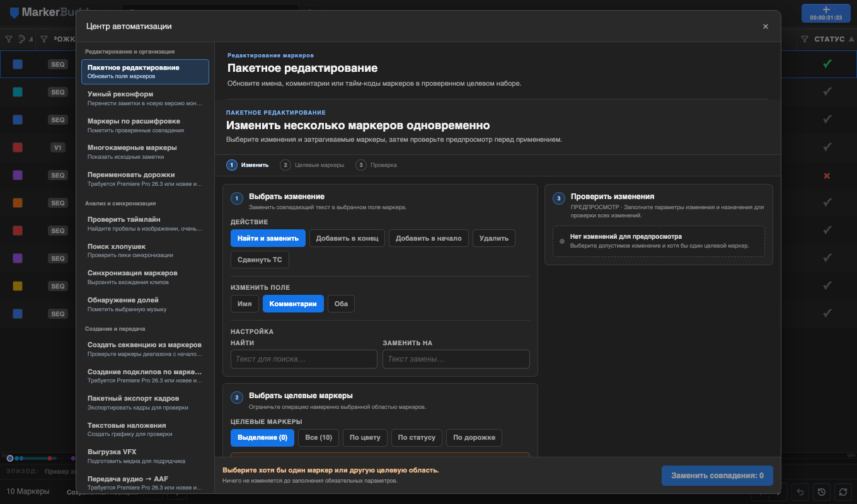Select По статусу as target markers
Viewport: 857px width, 504px height.
(x=417, y=437)
